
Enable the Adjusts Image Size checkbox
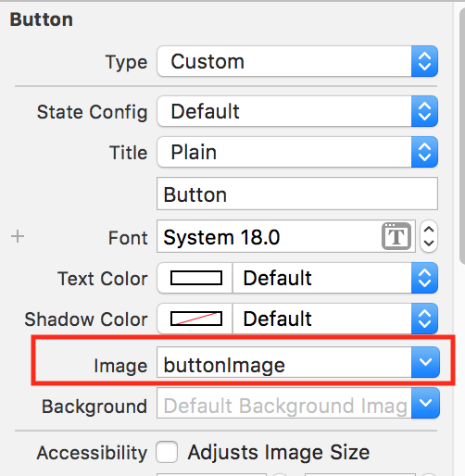tap(167, 452)
